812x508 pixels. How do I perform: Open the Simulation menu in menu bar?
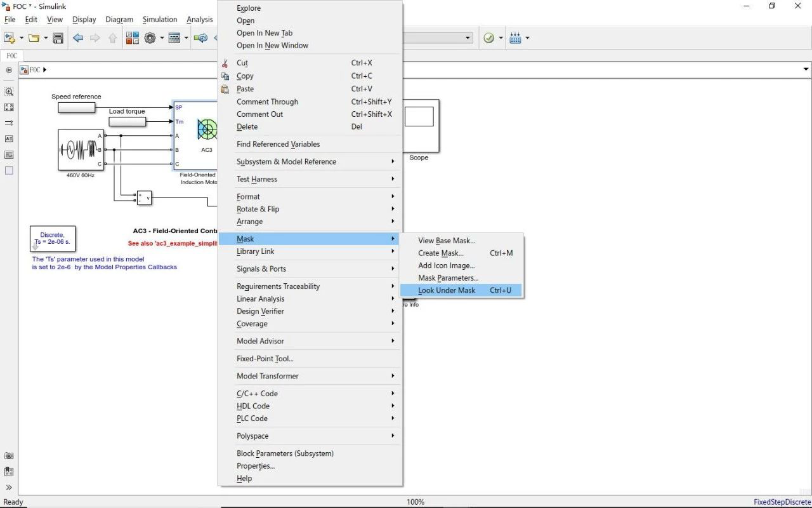(160, 20)
